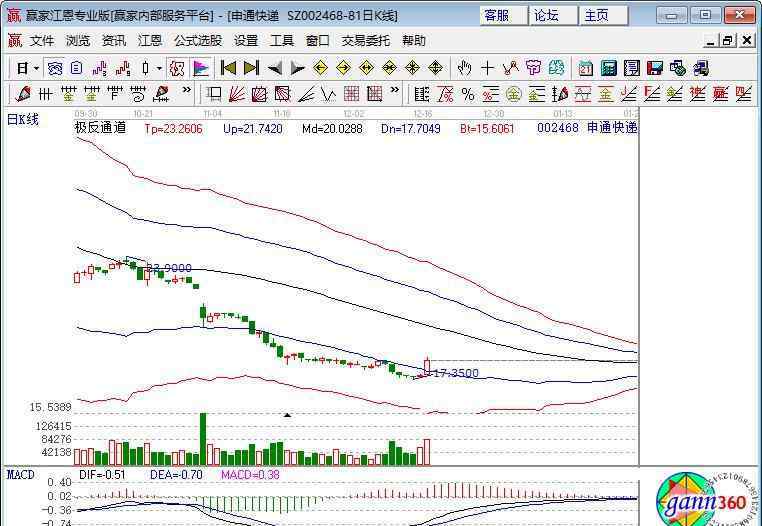Click the 四 with diagonal lines icon
This screenshot has height=526, width=762.
coord(744,93)
